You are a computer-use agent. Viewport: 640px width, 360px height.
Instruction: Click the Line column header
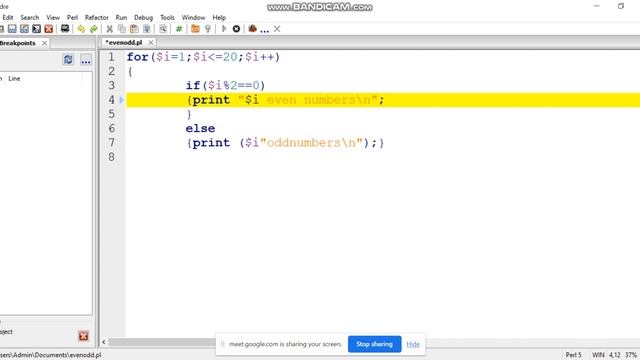click(14, 78)
